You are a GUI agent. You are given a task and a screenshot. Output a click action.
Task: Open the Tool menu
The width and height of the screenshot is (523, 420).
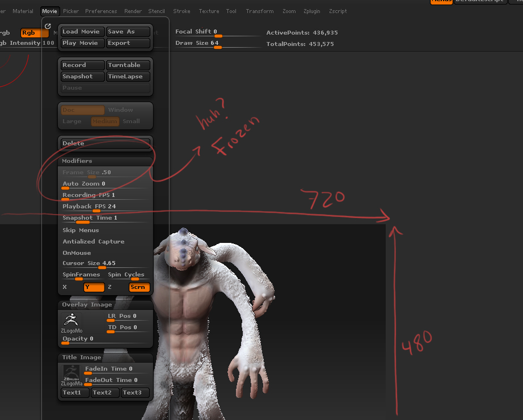231,11
